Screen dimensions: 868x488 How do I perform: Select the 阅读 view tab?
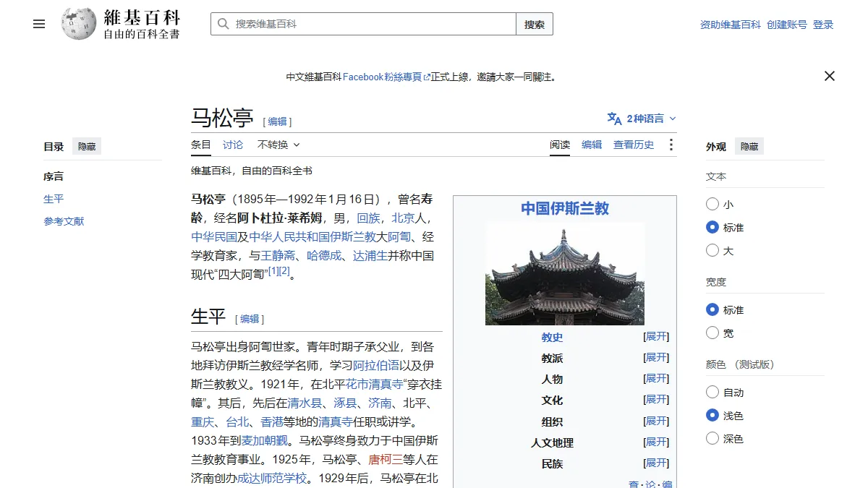click(x=560, y=145)
